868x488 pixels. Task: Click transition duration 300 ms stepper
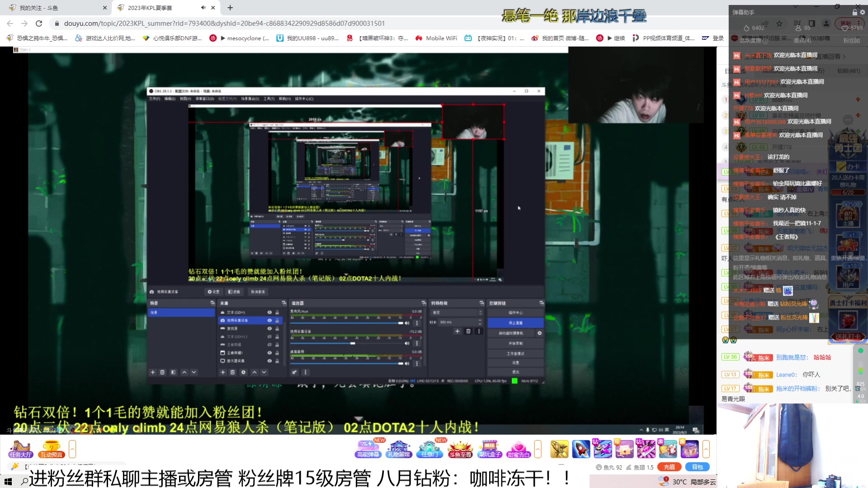point(480,322)
